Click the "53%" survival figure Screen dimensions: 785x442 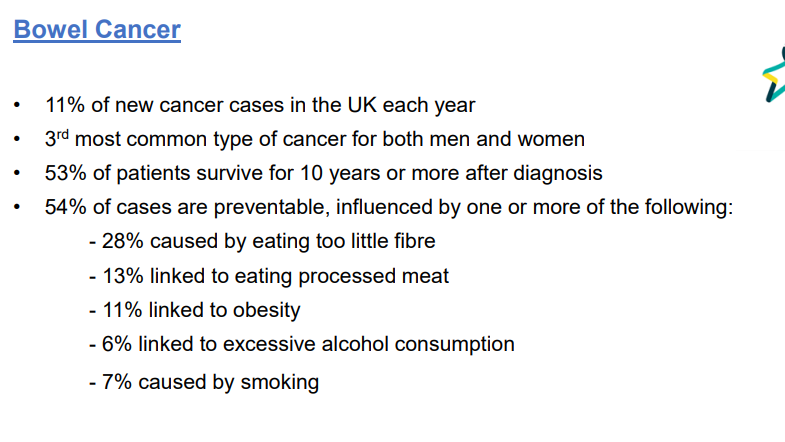tap(63, 173)
